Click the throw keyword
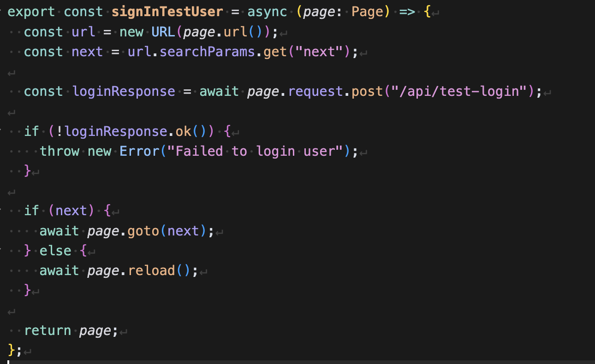The image size is (595, 364). [59, 151]
